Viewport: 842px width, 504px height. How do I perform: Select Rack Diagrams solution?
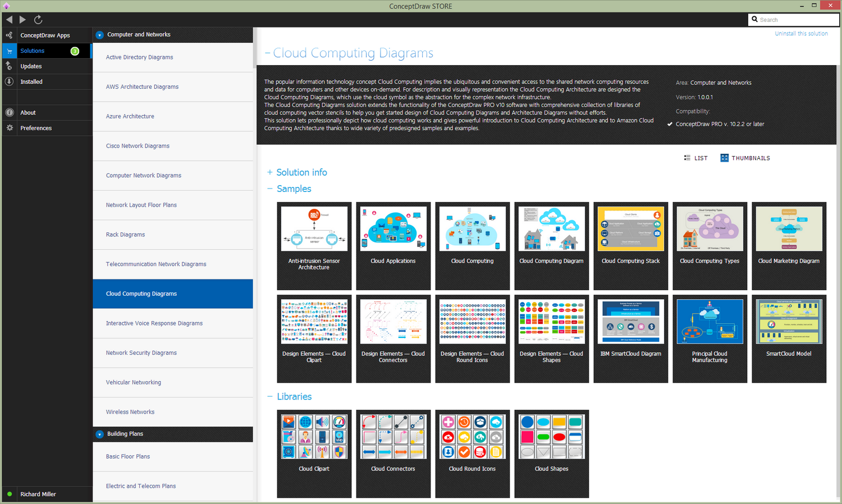pos(173,235)
